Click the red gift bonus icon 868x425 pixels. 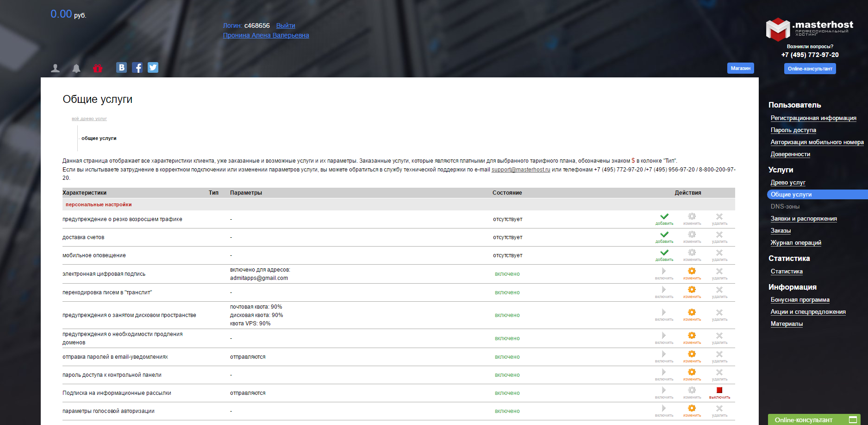pyautogui.click(x=98, y=68)
